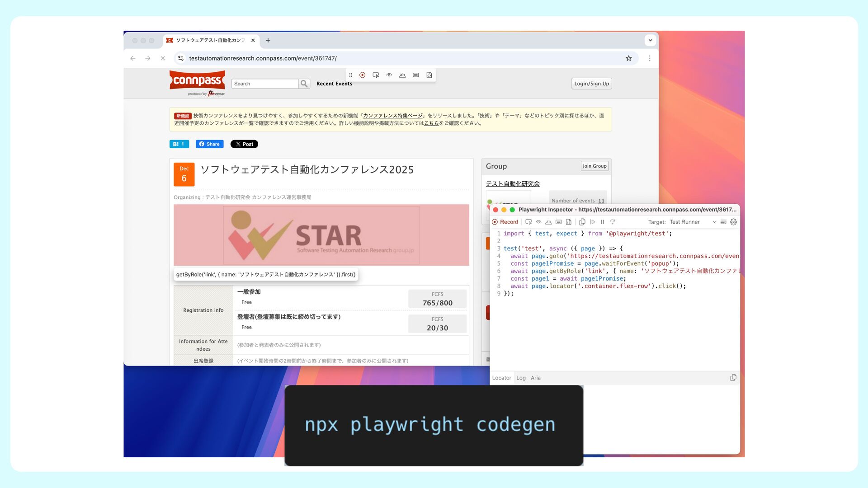Switch to the Log tab
The width and height of the screenshot is (868, 488).
coord(521,378)
